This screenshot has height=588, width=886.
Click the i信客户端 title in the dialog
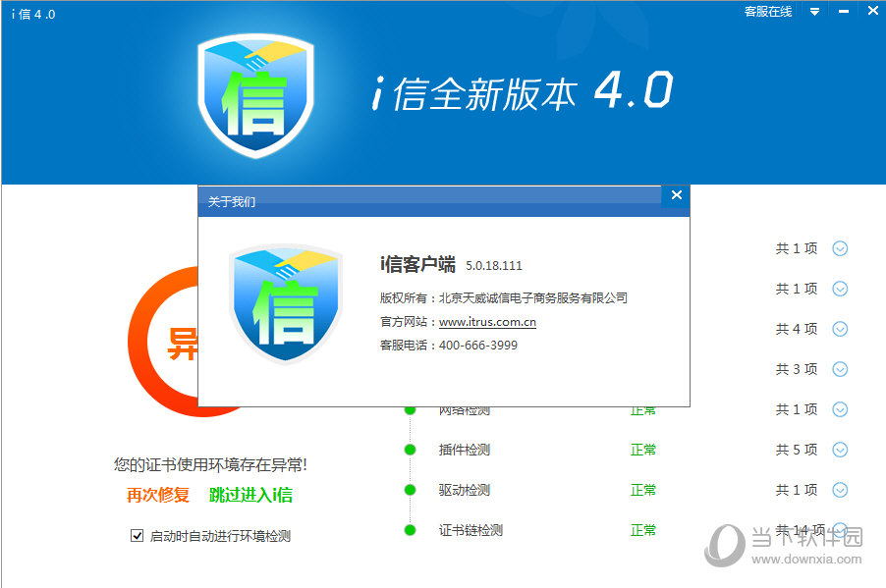pyautogui.click(x=417, y=264)
